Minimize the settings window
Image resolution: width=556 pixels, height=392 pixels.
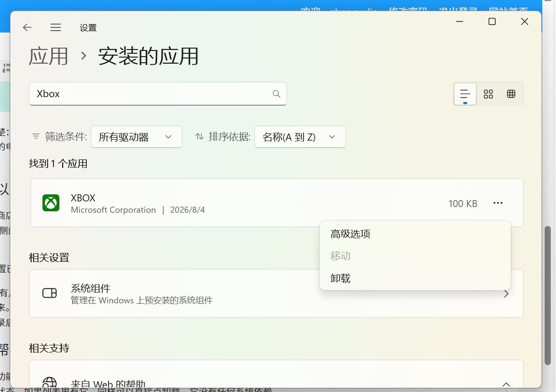pos(459,22)
